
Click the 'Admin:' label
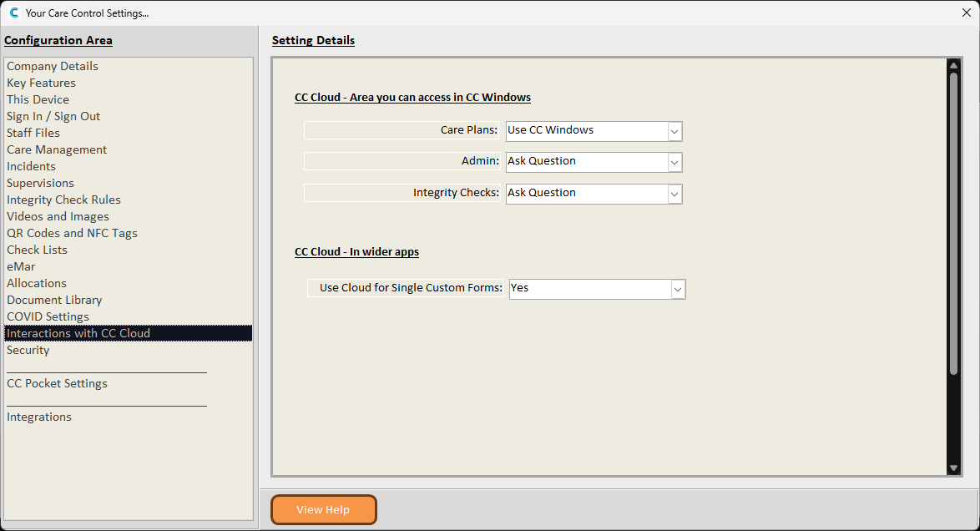pyautogui.click(x=480, y=161)
